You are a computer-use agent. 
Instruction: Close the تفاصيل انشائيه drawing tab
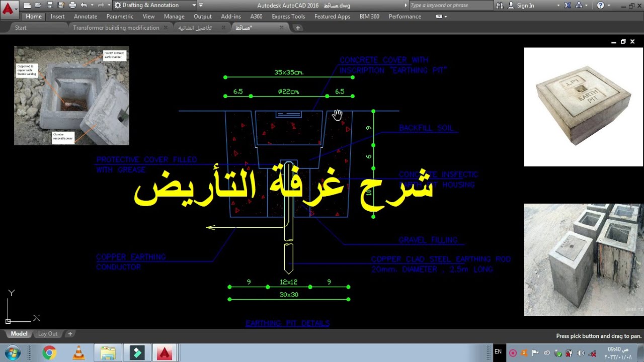(x=224, y=28)
